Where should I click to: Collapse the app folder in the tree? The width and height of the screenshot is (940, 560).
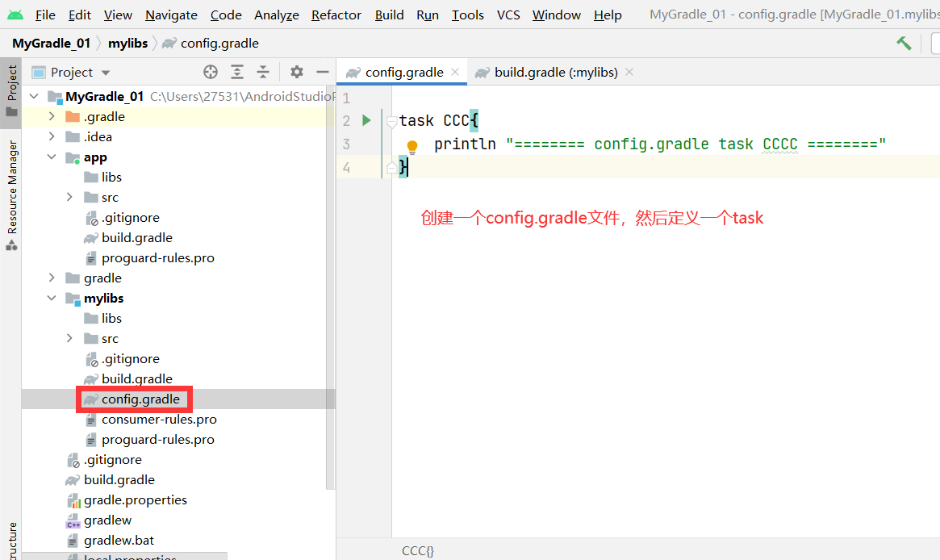tap(51, 157)
